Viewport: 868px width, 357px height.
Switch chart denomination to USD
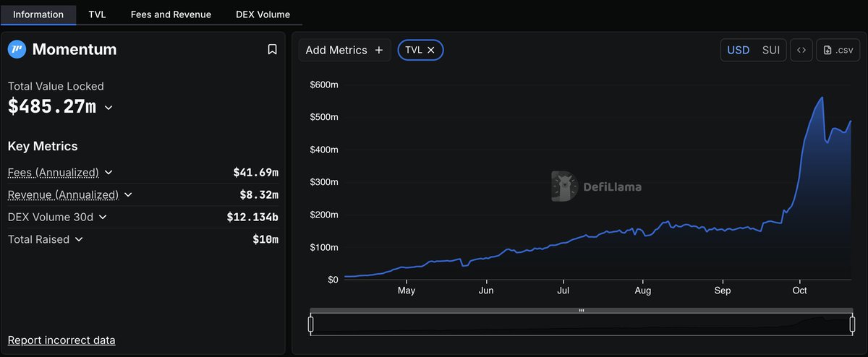738,50
